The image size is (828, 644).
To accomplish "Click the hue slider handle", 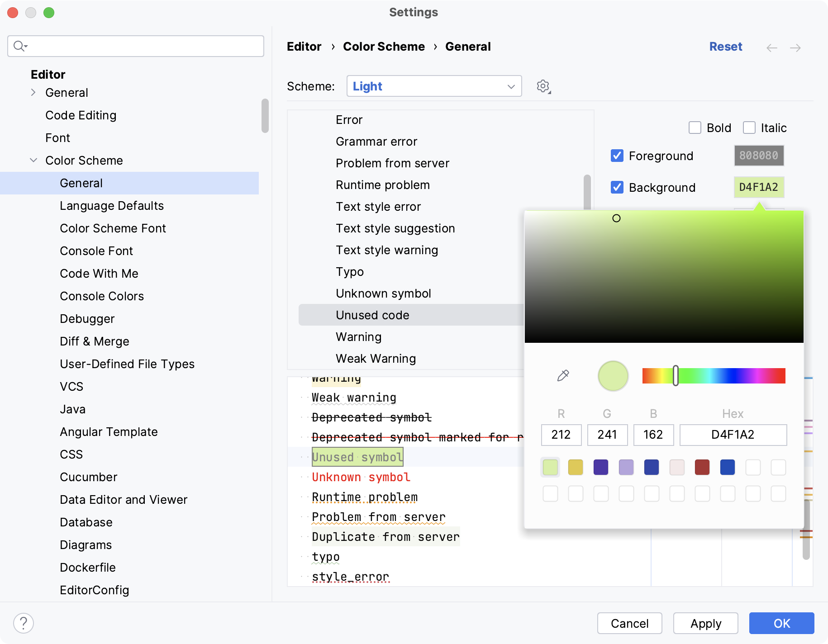I will pyautogui.click(x=676, y=375).
